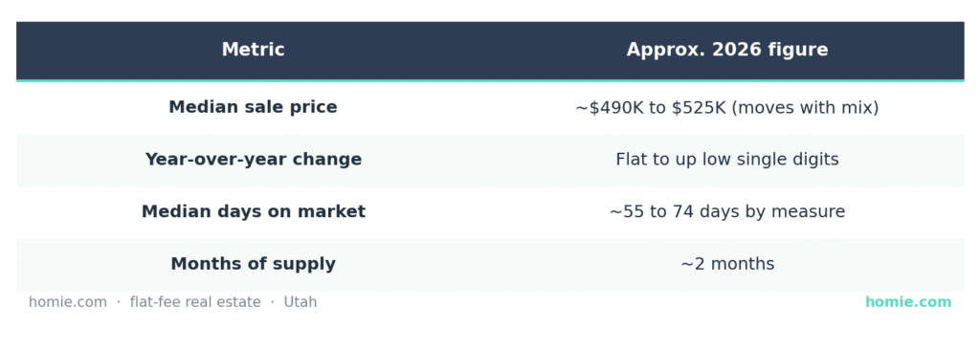Select the $490K to $525K price value
The width and height of the screenshot is (980, 351).
pos(651,108)
